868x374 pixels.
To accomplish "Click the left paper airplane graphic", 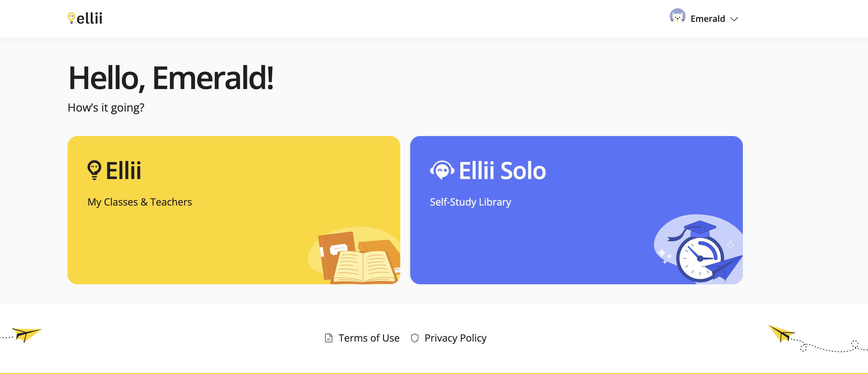I will [x=26, y=335].
